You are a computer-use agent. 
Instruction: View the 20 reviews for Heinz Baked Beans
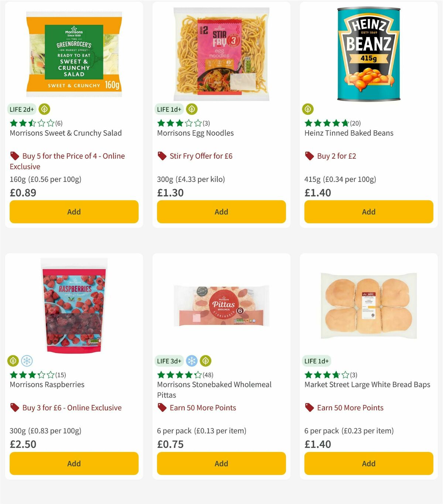point(355,123)
